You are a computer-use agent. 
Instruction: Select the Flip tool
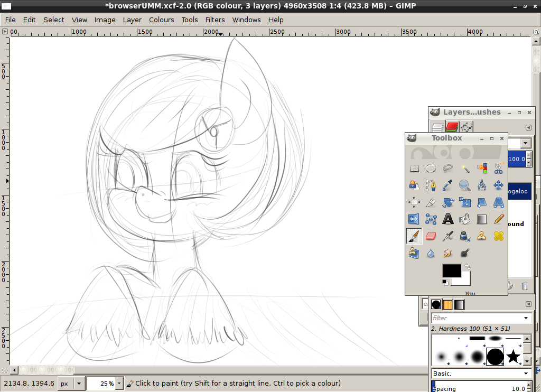click(x=414, y=219)
